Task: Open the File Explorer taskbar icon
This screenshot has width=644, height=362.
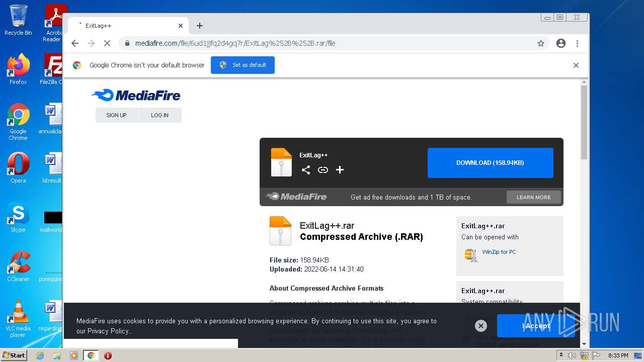Action: tap(57, 355)
